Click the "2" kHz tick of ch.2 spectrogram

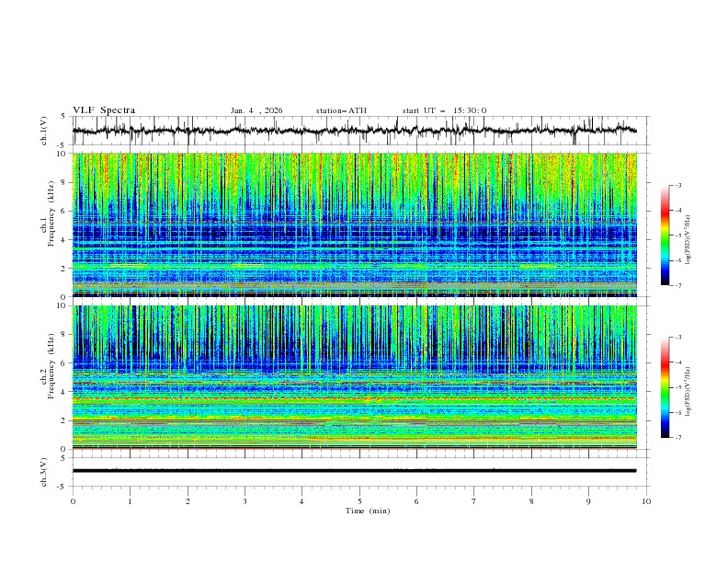(x=63, y=420)
